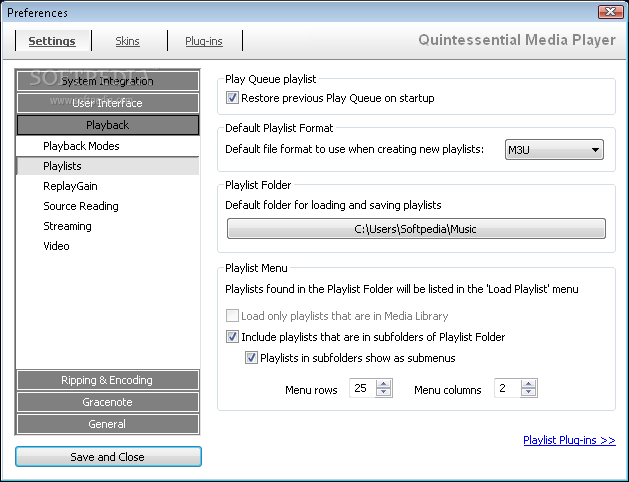Select ReplayGain settings page
Viewport: 629px width, 482px height.
pos(108,186)
